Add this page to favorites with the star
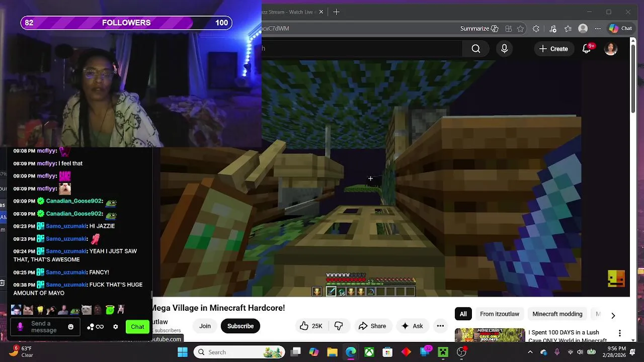 coord(521,29)
